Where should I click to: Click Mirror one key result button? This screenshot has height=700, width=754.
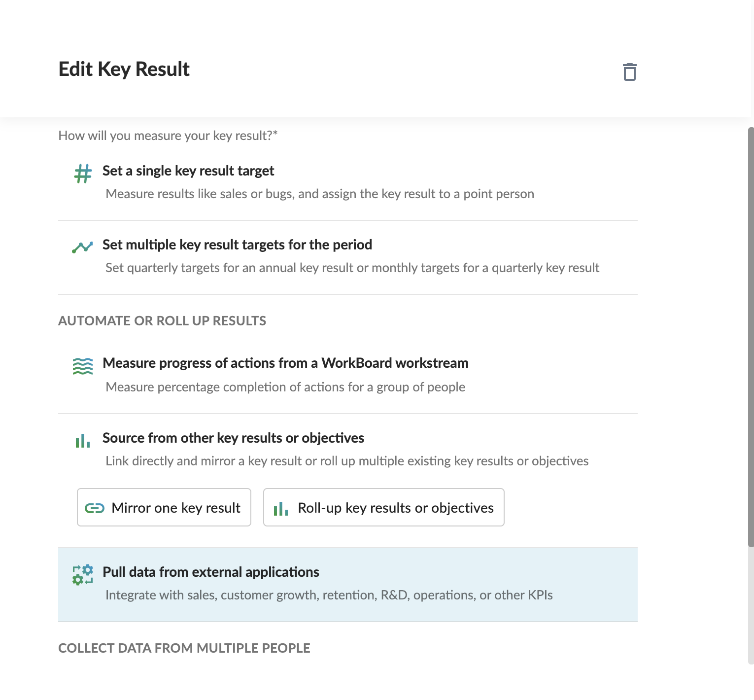[x=164, y=507]
